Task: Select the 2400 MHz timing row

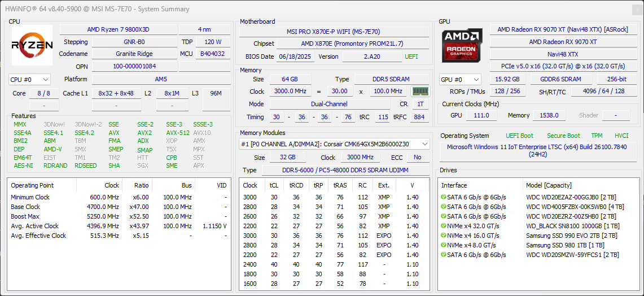Action: tap(334, 264)
